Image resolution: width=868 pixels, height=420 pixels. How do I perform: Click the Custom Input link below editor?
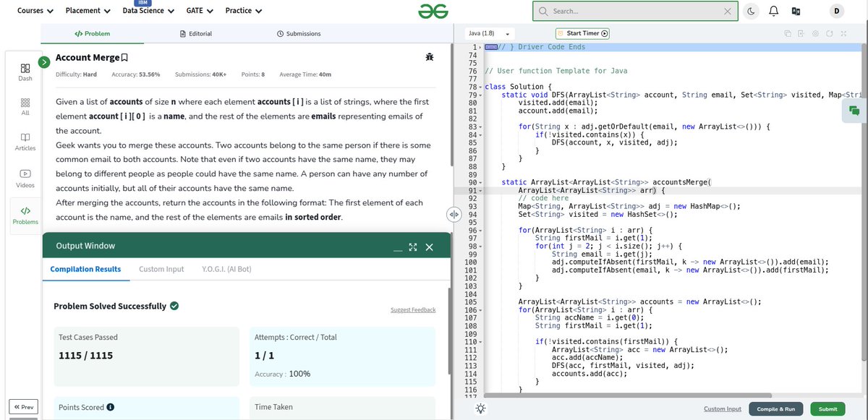[722, 409]
